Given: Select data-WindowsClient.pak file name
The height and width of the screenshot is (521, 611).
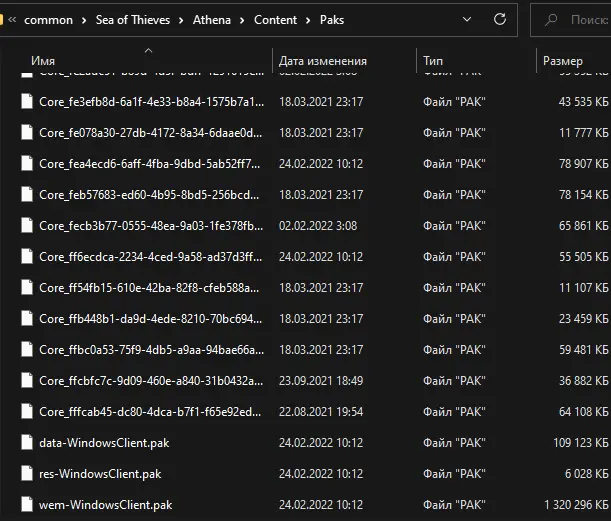Looking at the screenshot, I should click(104, 443).
